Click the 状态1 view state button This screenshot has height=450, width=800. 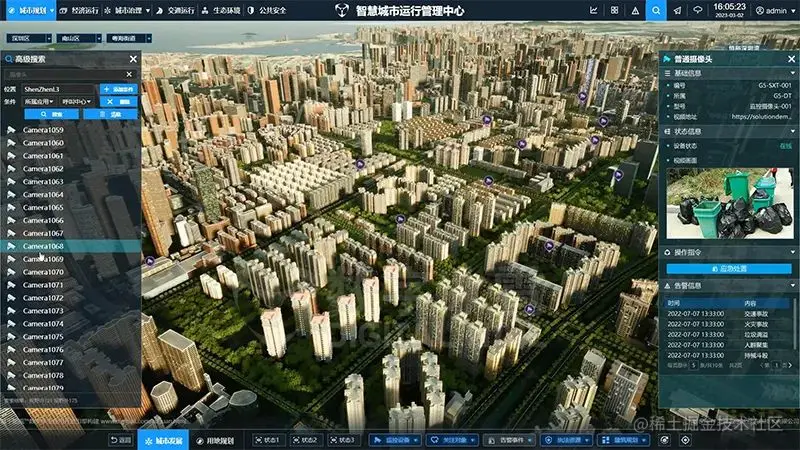(x=267, y=440)
